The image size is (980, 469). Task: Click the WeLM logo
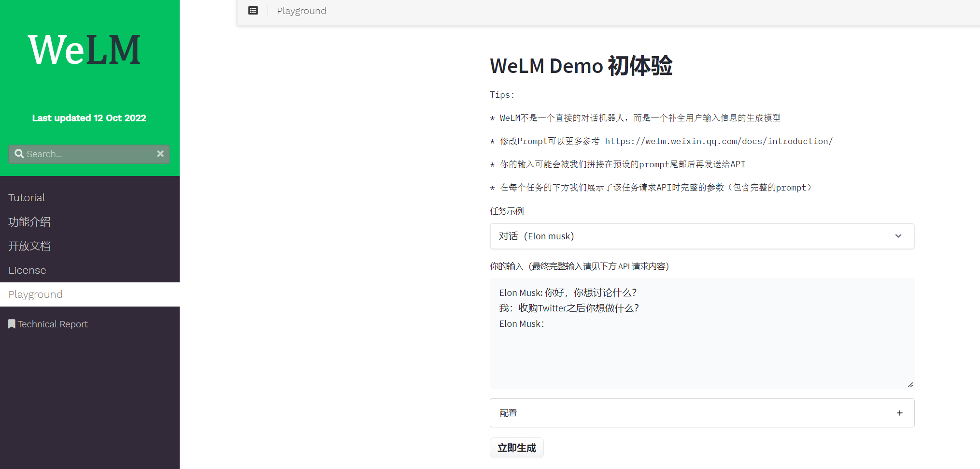84,50
